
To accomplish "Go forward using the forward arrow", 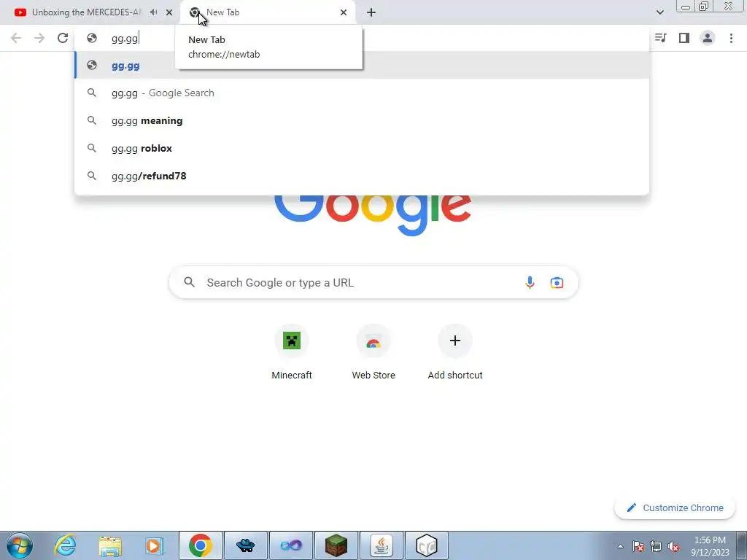I will [x=39, y=38].
